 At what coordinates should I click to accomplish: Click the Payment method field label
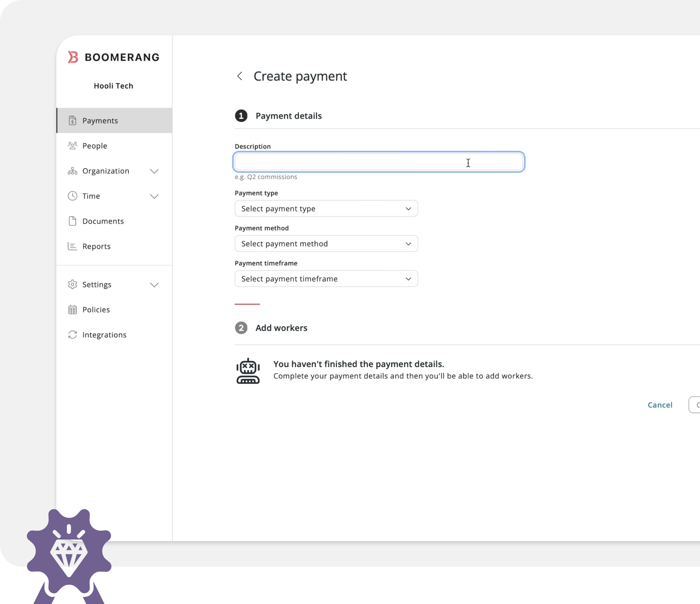tap(262, 228)
